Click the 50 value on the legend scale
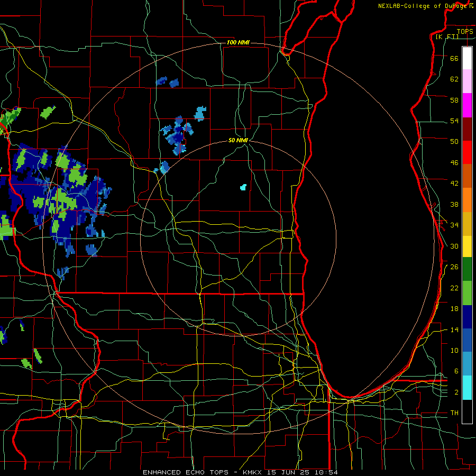476x476 pixels. (454, 142)
